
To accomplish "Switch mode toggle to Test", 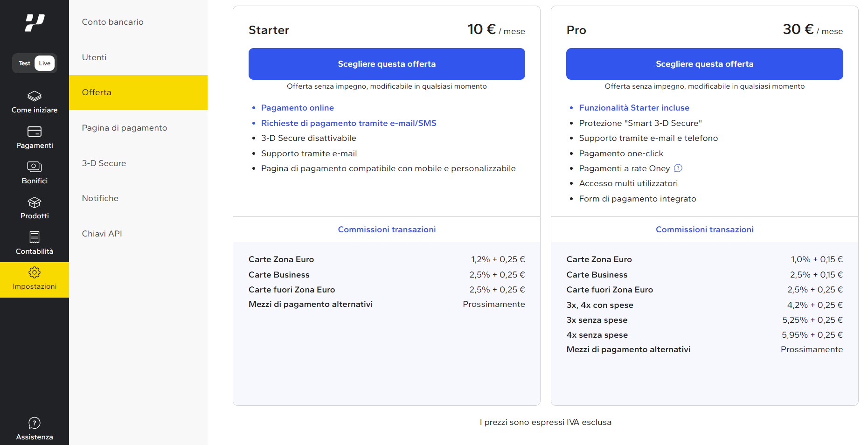I will click(25, 63).
